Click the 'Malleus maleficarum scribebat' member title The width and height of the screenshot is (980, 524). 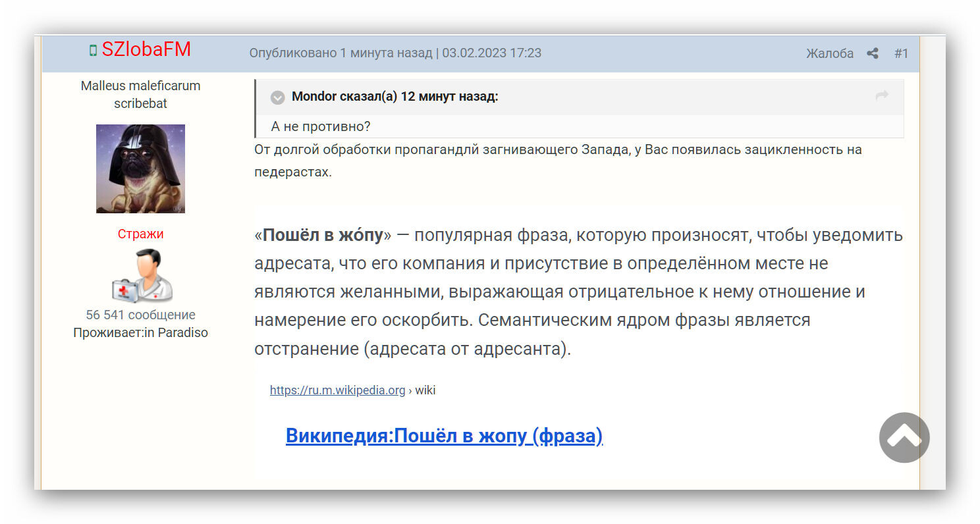[140, 94]
